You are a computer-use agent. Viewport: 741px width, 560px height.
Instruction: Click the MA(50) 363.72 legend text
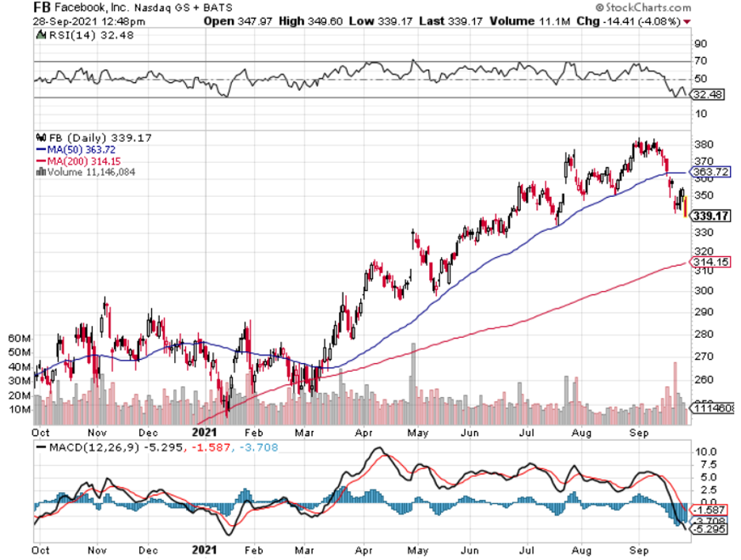click(x=82, y=149)
